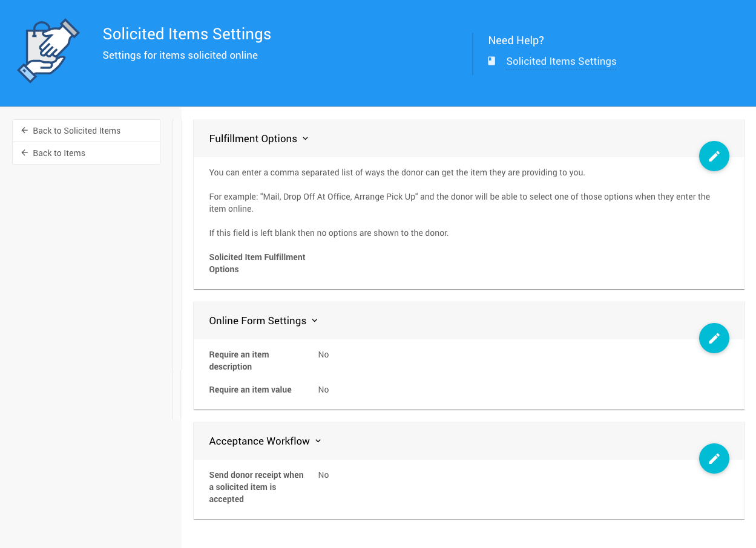Click the No value for Require an item value
756x548 pixels.
pyautogui.click(x=323, y=390)
